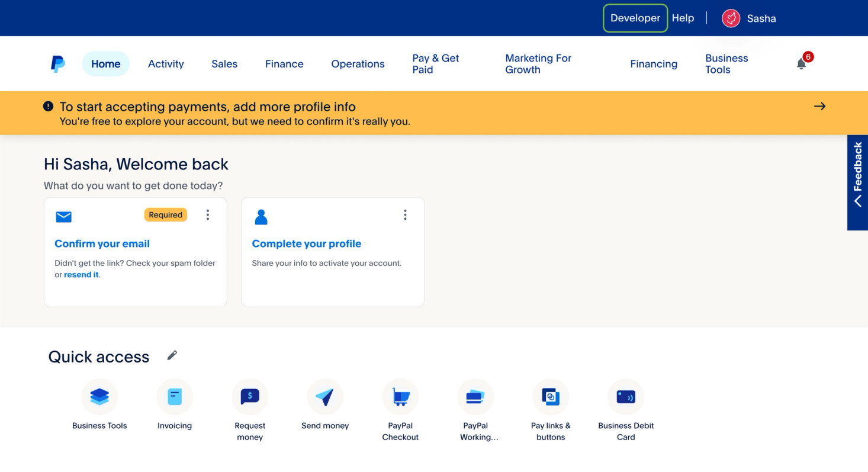This screenshot has height=472, width=868.
Task: Open the Pay & Get Paid menu
Action: point(436,64)
